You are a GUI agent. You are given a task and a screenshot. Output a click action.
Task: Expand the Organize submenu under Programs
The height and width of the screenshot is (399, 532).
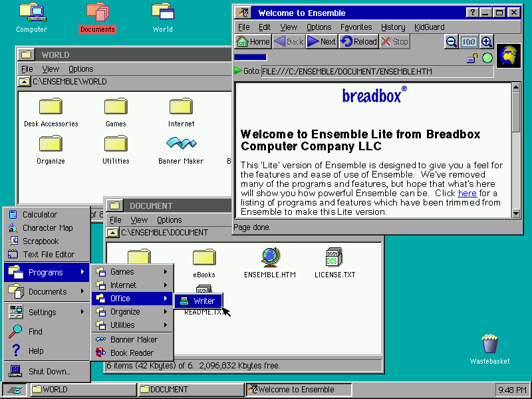[132, 311]
